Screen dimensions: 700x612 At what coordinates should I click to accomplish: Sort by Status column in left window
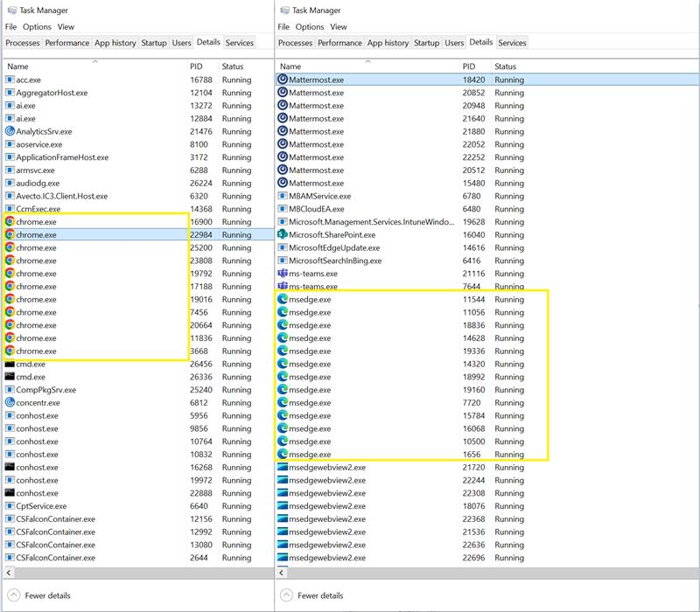(246, 66)
